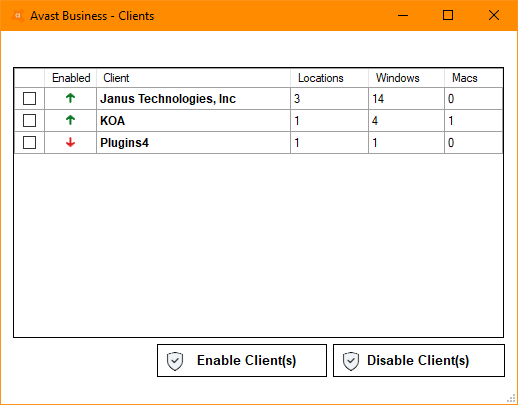
Task: Click Windows count 4 in KOA row
Action: tap(375, 121)
